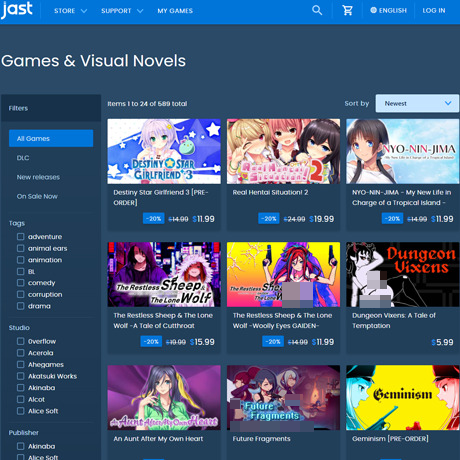Open Restless Sheep Cutthroat thumbnail
The width and height of the screenshot is (460, 460).
point(164,274)
